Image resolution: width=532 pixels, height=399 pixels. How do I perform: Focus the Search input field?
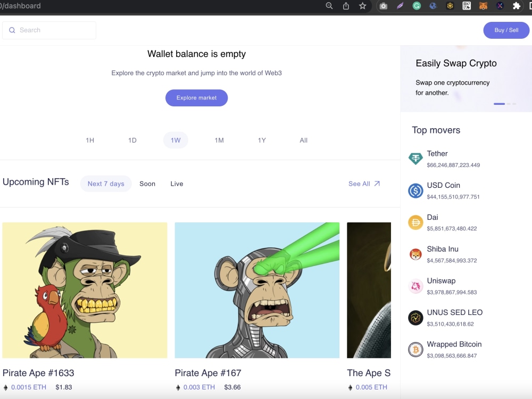click(49, 30)
